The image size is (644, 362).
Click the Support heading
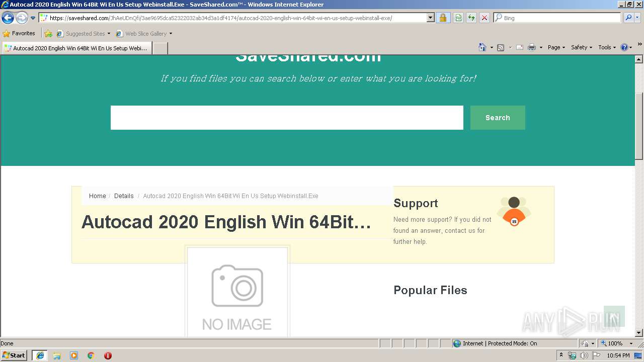[416, 204]
